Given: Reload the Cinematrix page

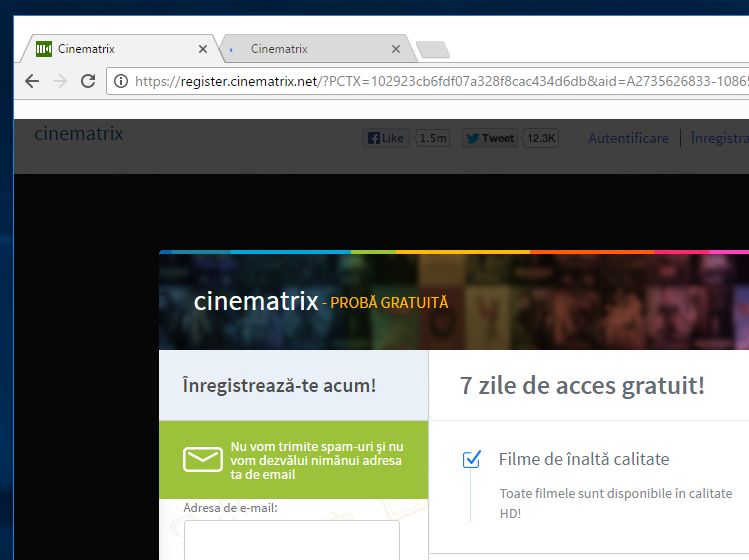Looking at the screenshot, I should click(88, 81).
